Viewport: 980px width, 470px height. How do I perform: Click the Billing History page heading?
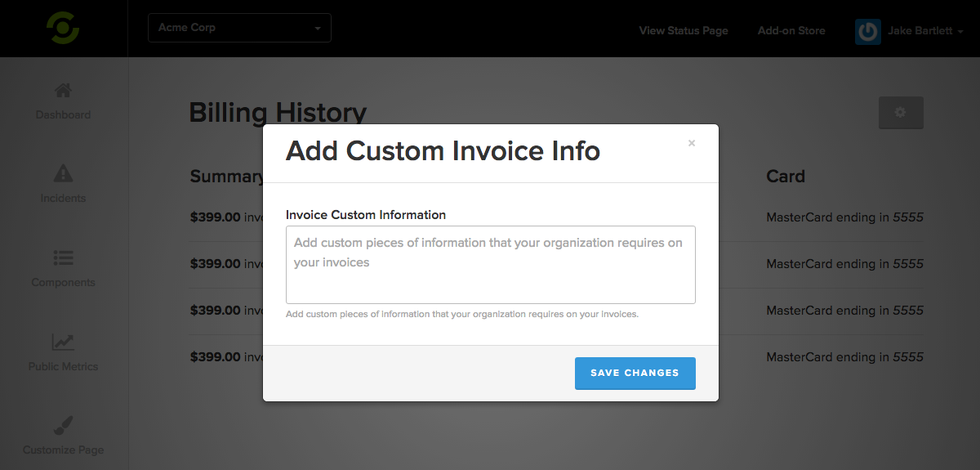pyautogui.click(x=278, y=113)
